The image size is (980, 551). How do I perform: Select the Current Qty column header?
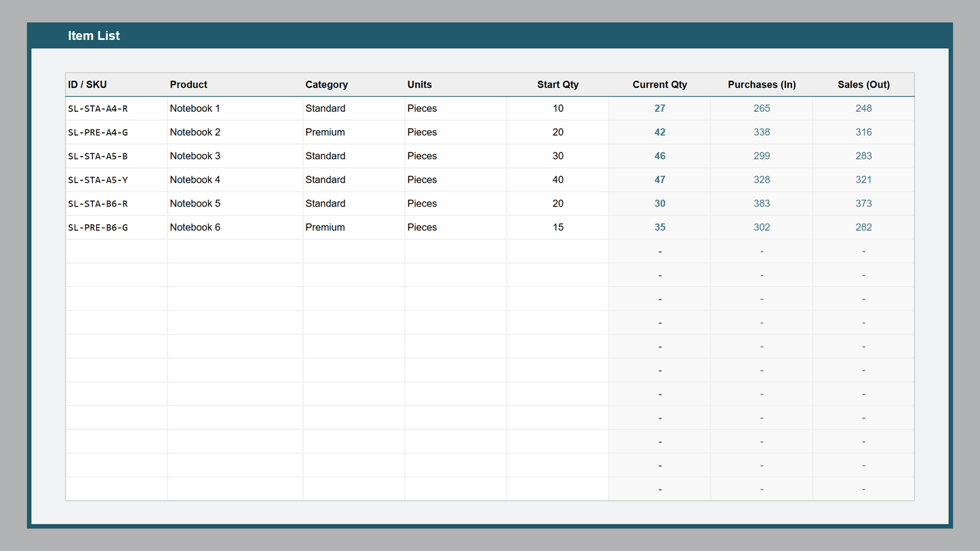coord(659,85)
